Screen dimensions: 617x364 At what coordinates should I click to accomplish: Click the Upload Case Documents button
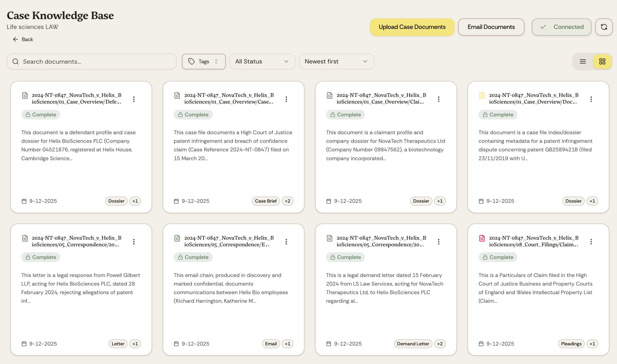[x=412, y=27]
